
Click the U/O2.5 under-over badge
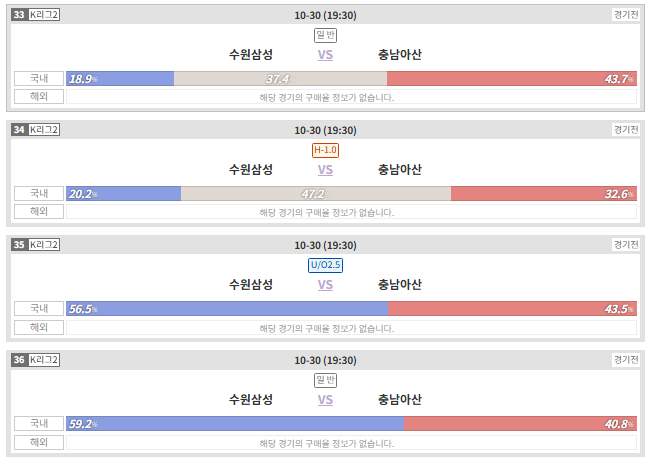pos(325,265)
